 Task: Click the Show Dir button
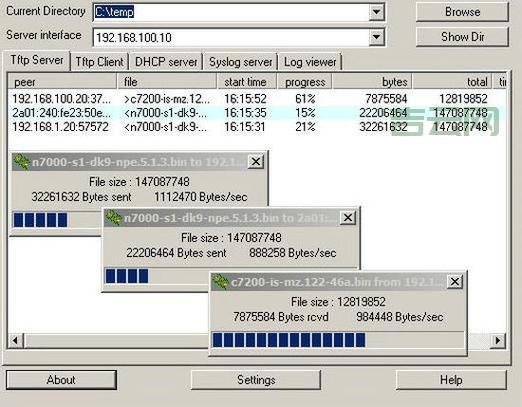(x=462, y=37)
